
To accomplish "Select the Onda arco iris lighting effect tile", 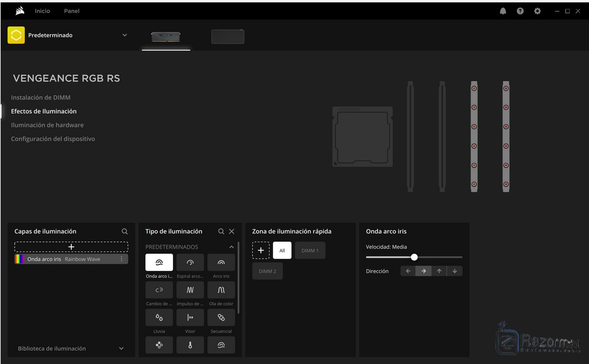I will [x=159, y=263].
